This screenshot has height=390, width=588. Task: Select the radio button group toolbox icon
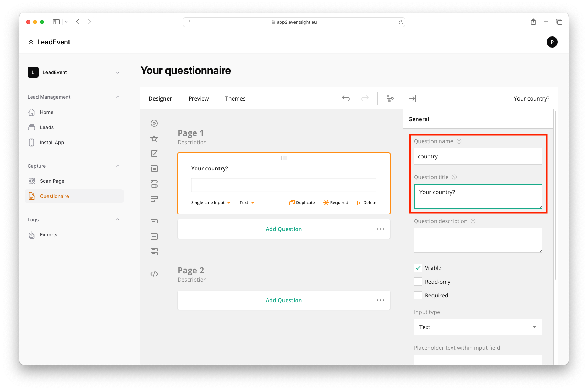tap(154, 123)
